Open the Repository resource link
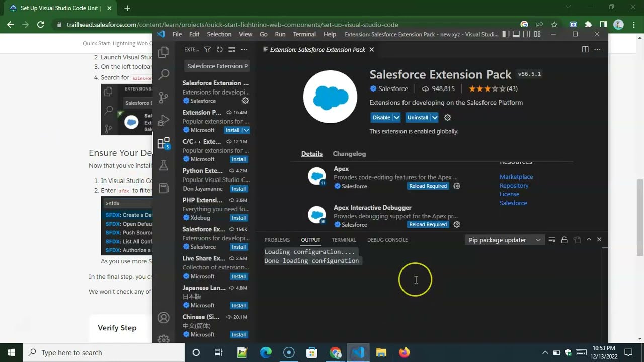This screenshot has width=644, height=362. point(514,186)
